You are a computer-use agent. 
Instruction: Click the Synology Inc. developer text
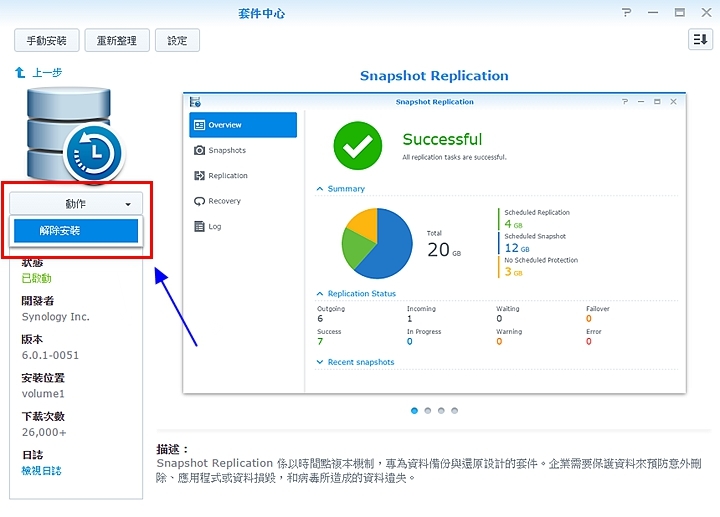[x=56, y=317]
